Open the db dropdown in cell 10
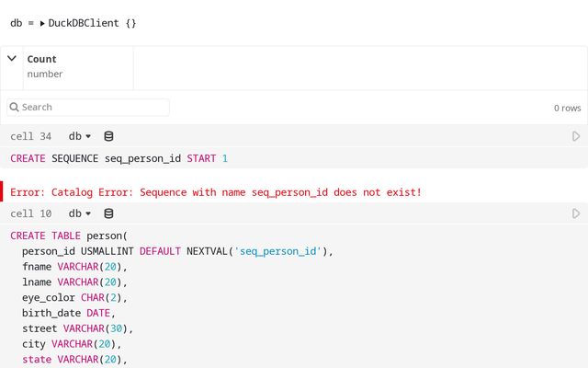The width and height of the screenshot is (588, 368). tap(80, 213)
